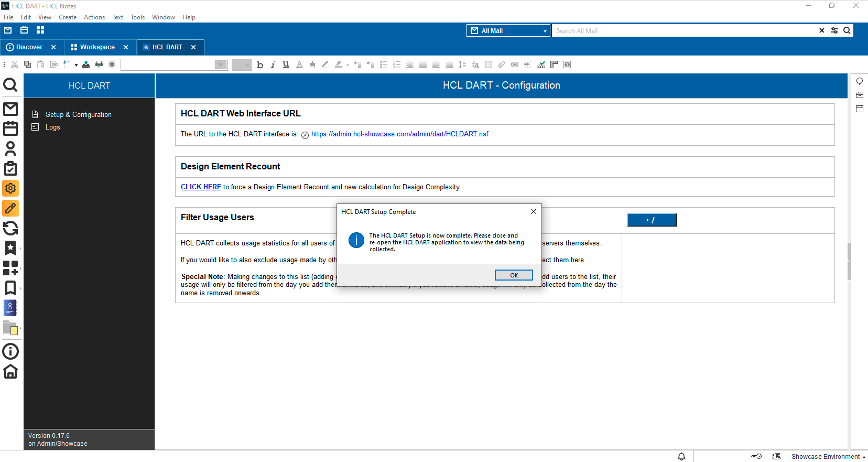
Task: Open the Edit menu
Action: point(26,17)
